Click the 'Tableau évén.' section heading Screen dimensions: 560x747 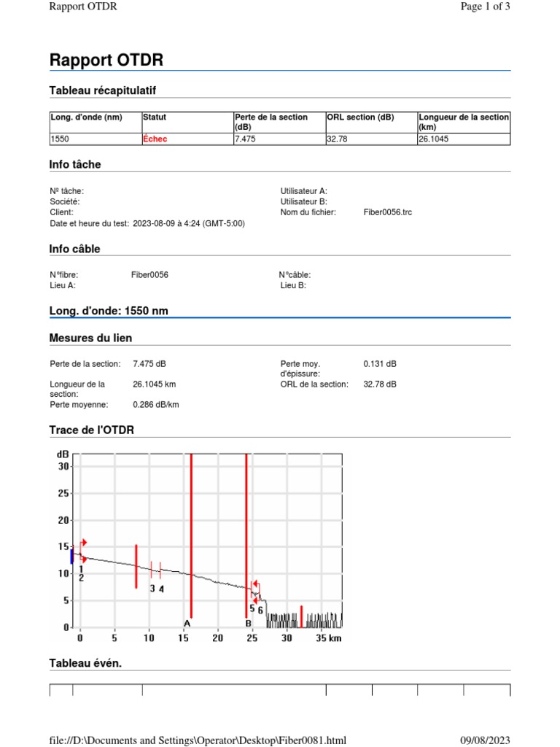click(85, 663)
